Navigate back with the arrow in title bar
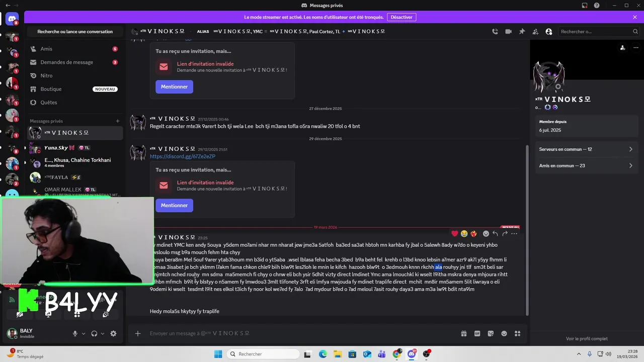 (7, 5)
